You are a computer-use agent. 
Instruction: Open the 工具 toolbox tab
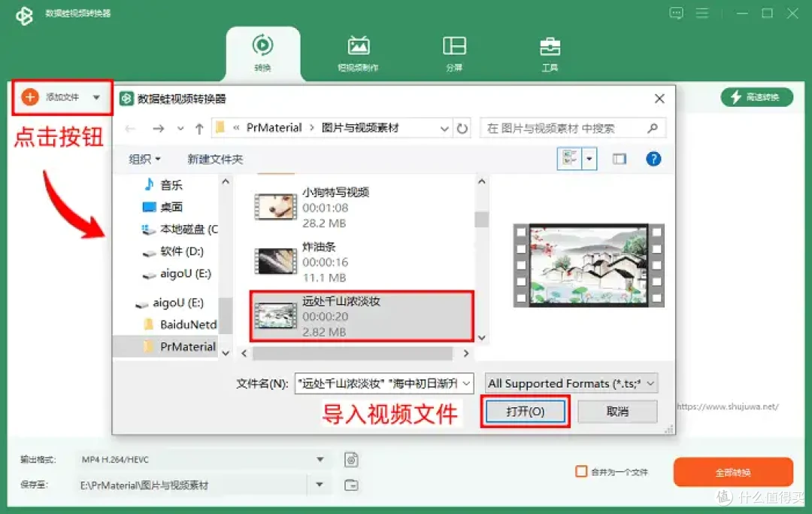[550, 53]
